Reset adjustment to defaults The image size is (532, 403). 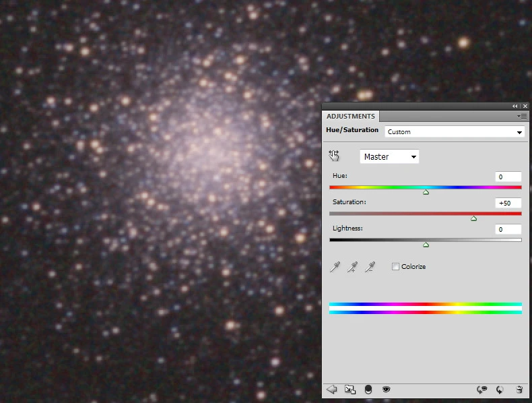click(500, 390)
